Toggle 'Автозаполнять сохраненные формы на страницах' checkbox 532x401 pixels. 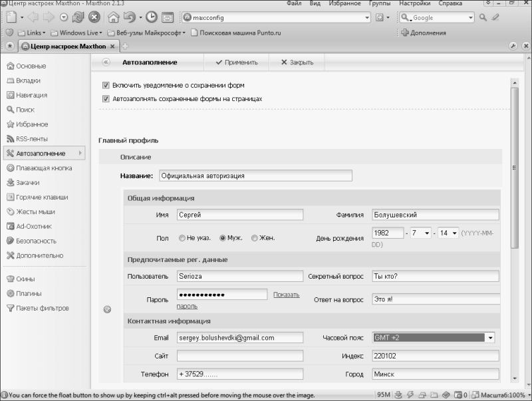coord(106,98)
